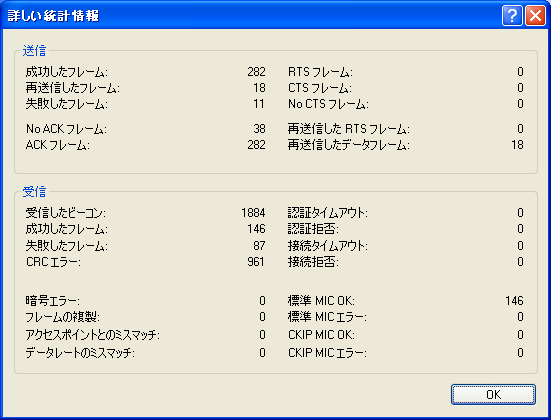The height and width of the screenshot is (420, 551).
Task: Click the 標準 MIC OK value 146
Action: 514,301
